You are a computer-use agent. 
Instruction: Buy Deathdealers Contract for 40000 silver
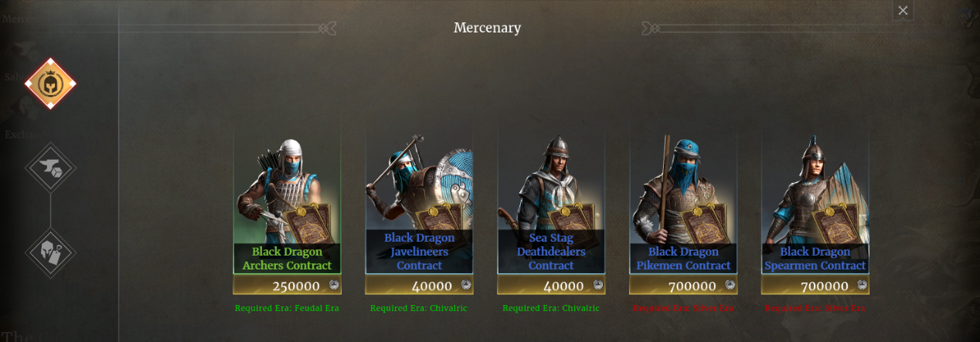click(x=551, y=286)
